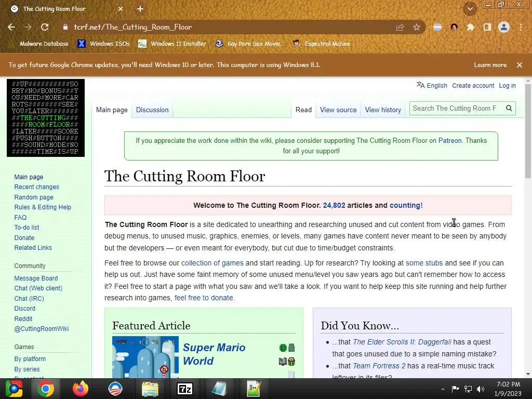The width and height of the screenshot is (532, 399).
Task: Open the taskbar clock showing 7:02 PM
Action: click(x=508, y=389)
